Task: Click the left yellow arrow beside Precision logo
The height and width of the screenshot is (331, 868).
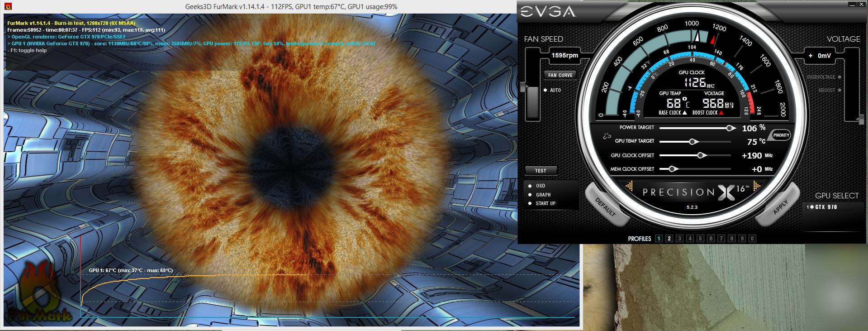Action: [629, 186]
